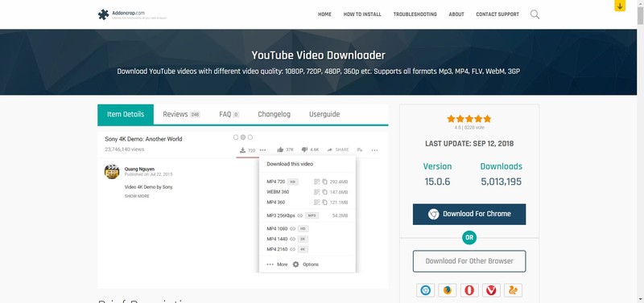644x303 pixels.
Task: Open HOW TO INSTALL page
Action: (x=362, y=14)
